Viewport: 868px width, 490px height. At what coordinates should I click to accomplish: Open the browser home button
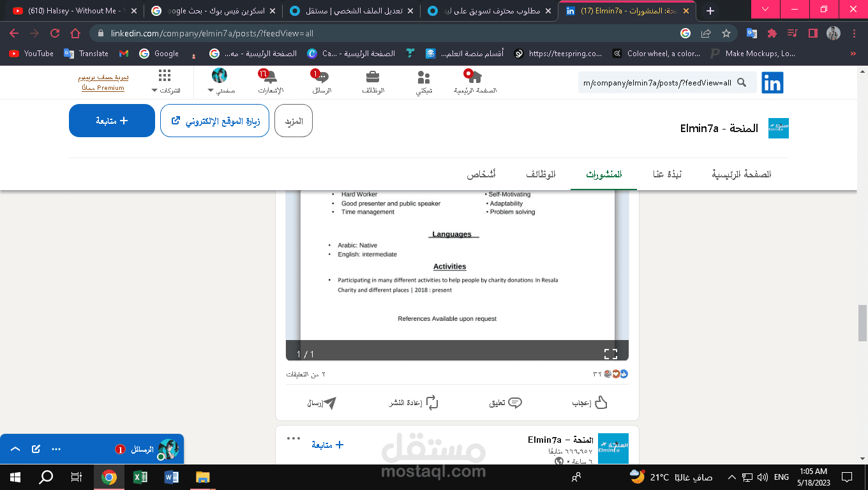point(75,33)
